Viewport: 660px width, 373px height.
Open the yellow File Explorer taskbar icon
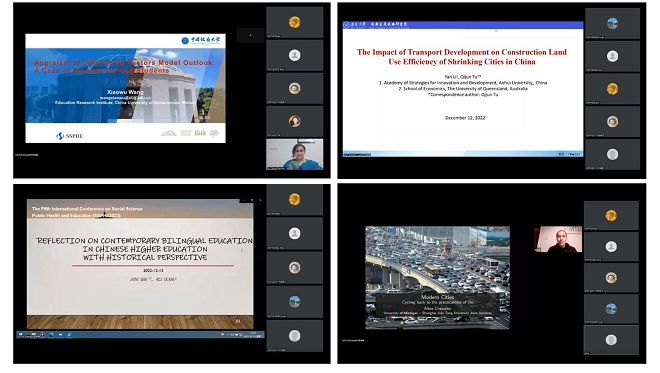(34, 334)
